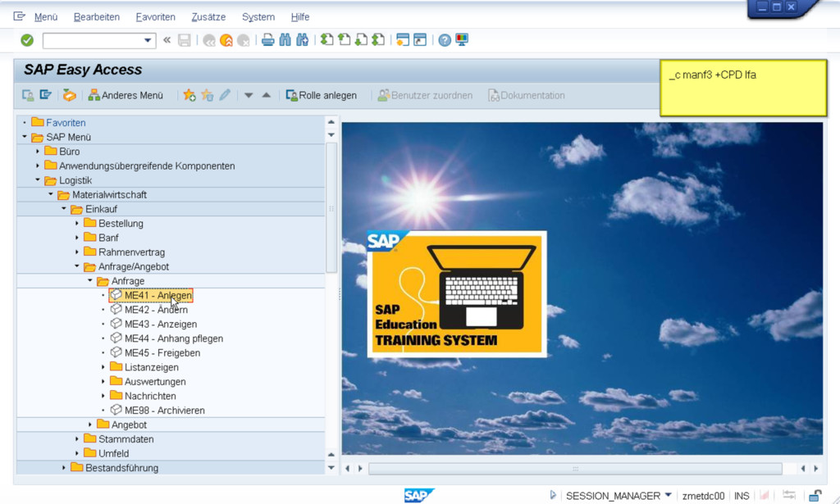Click the SAP menu icon
This screenshot has height=504, width=840.
[46, 95]
